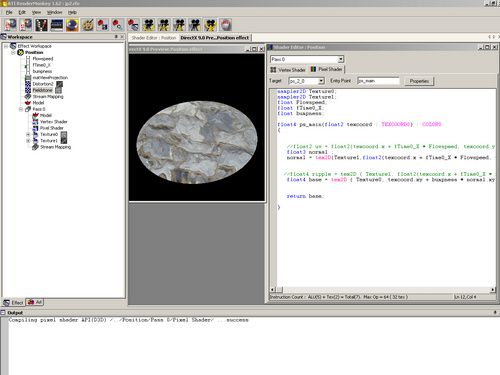Pin the Output panel with pushpin icon

tap(495, 312)
